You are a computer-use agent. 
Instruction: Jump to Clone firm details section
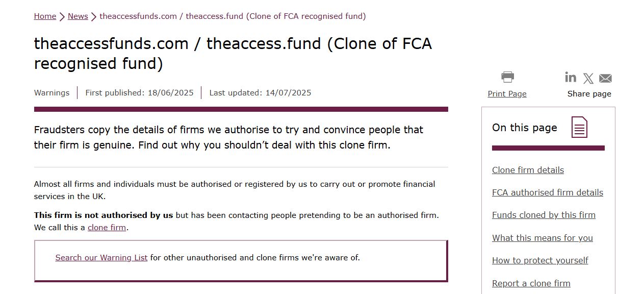point(528,170)
